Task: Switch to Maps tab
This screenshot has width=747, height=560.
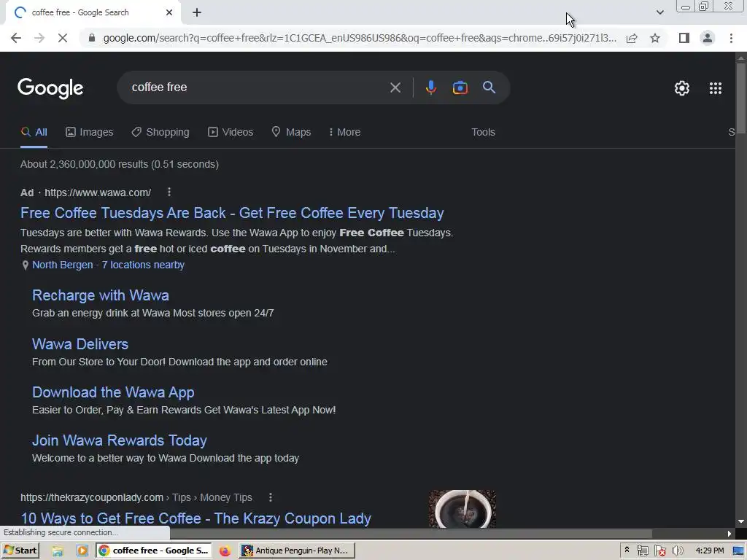Action: point(291,132)
